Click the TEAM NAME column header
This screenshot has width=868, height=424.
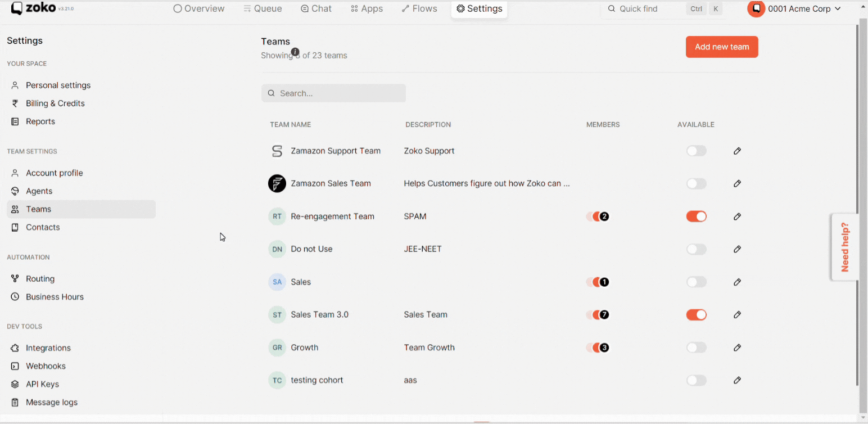pos(290,125)
